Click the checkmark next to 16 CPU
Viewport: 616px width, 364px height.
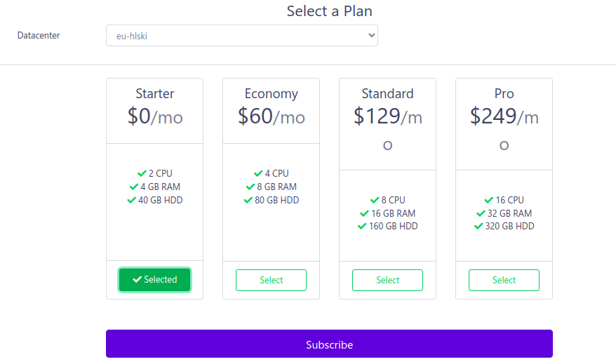tap(488, 200)
